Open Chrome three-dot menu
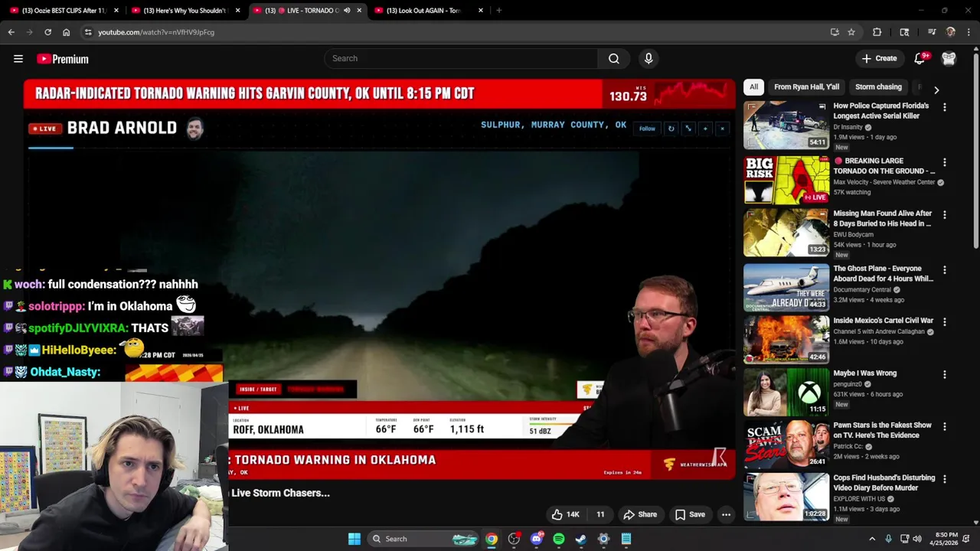980x551 pixels. coord(969,32)
